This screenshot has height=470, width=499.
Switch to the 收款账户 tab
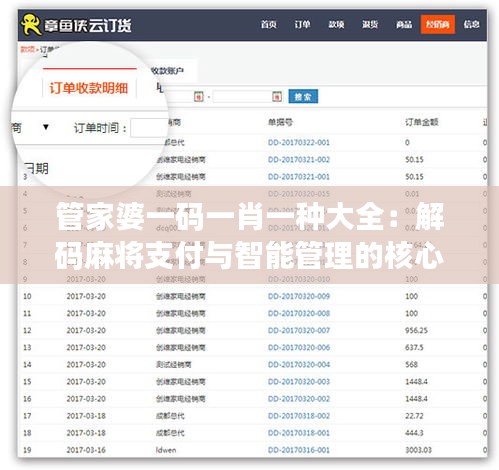tap(167, 71)
